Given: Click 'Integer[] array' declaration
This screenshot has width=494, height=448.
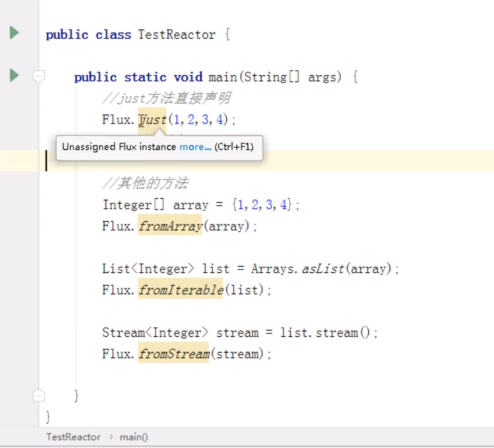Looking at the screenshot, I should point(155,205).
